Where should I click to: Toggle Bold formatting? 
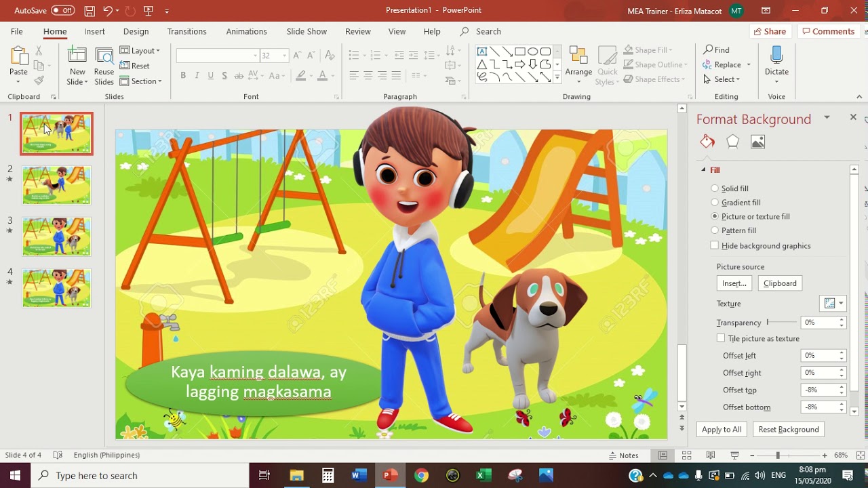coord(183,76)
